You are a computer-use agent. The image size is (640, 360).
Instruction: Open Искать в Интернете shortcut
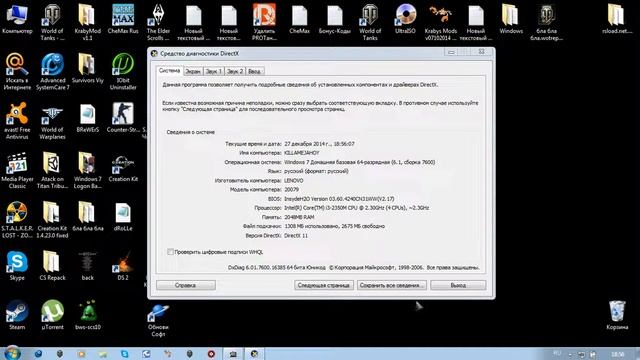(17, 71)
